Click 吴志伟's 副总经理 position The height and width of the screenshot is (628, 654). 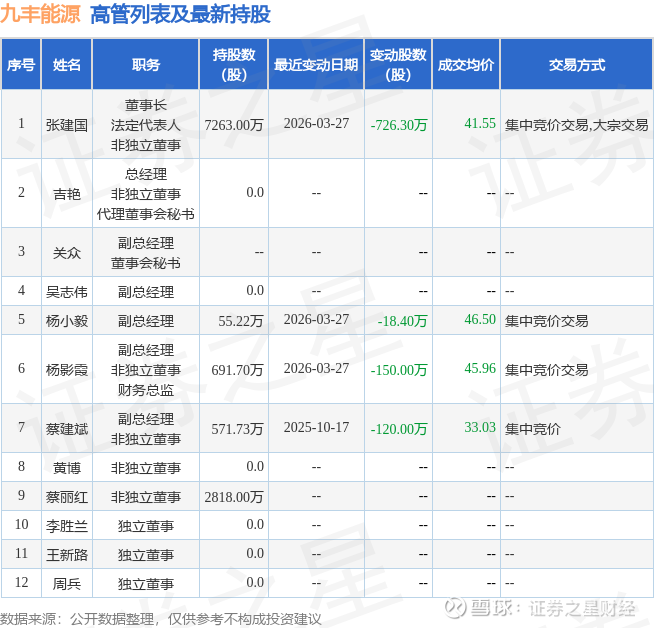[146, 291]
